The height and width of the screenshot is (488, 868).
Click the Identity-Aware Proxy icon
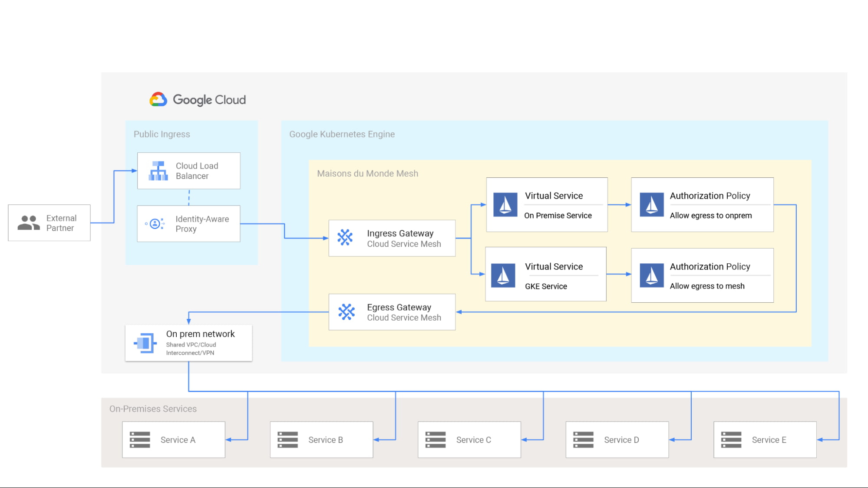click(x=155, y=224)
